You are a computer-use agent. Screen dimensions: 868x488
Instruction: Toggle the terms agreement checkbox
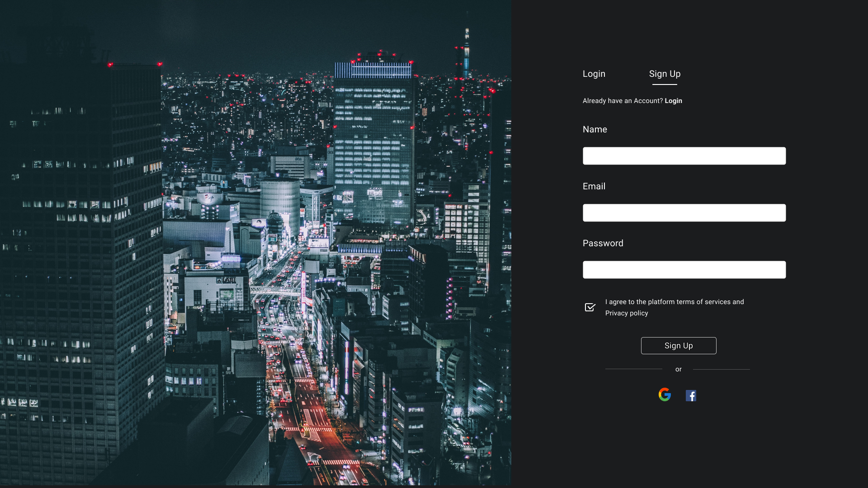click(x=590, y=307)
